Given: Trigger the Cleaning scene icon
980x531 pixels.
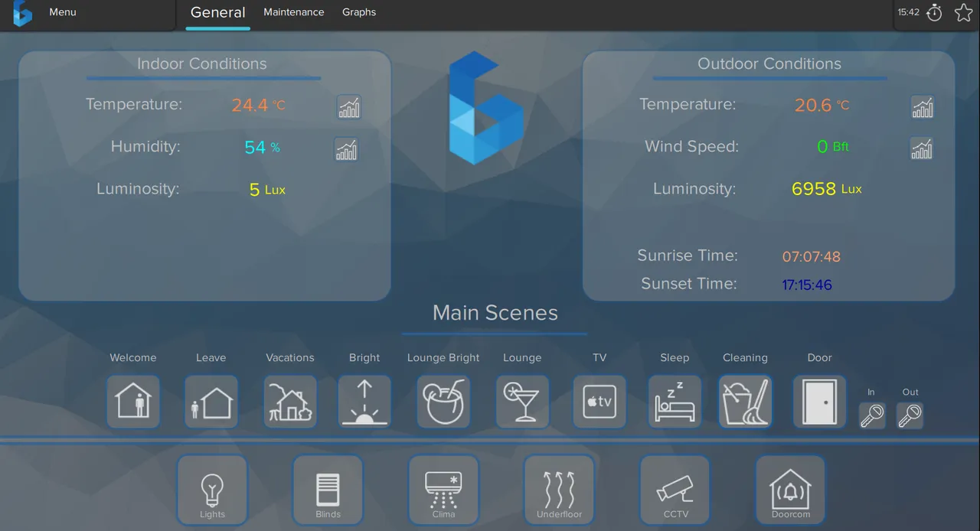Looking at the screenshot, I should [x=745, y=401].
